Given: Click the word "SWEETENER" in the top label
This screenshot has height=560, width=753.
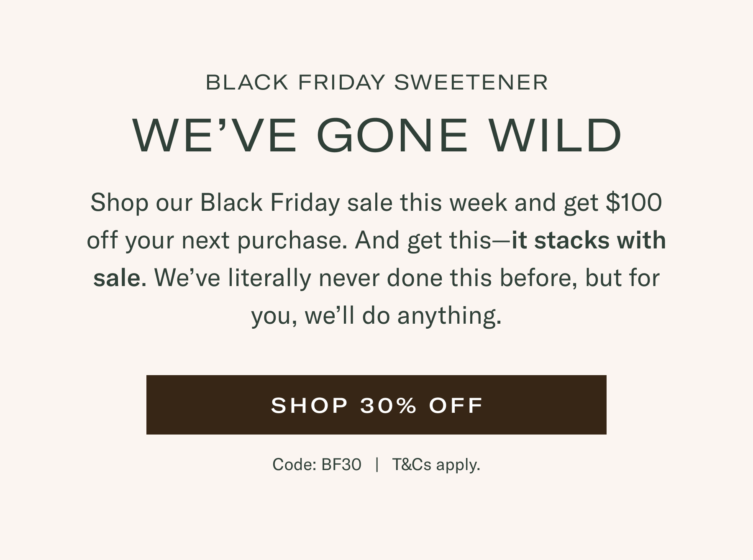Looking at the screenshot, I should [x=471, y=82].
